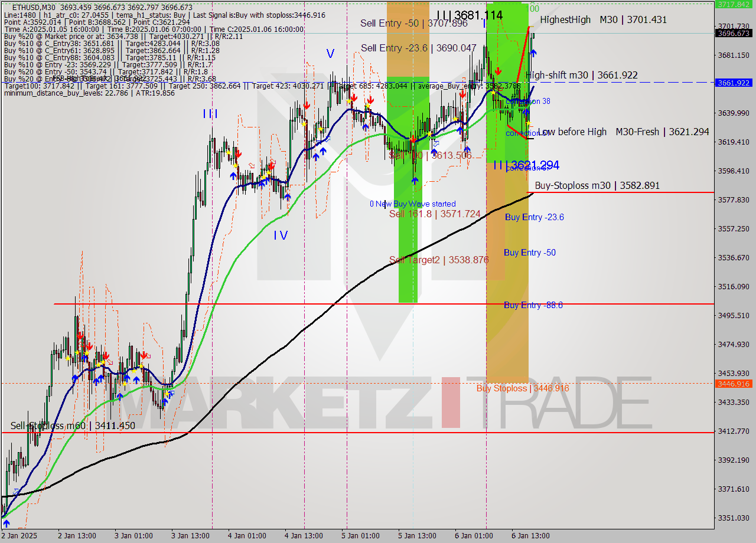The height and width of the screenshot is (543, 756).
Task: Select the blue wave 'I I I' label
Action: 210,114
